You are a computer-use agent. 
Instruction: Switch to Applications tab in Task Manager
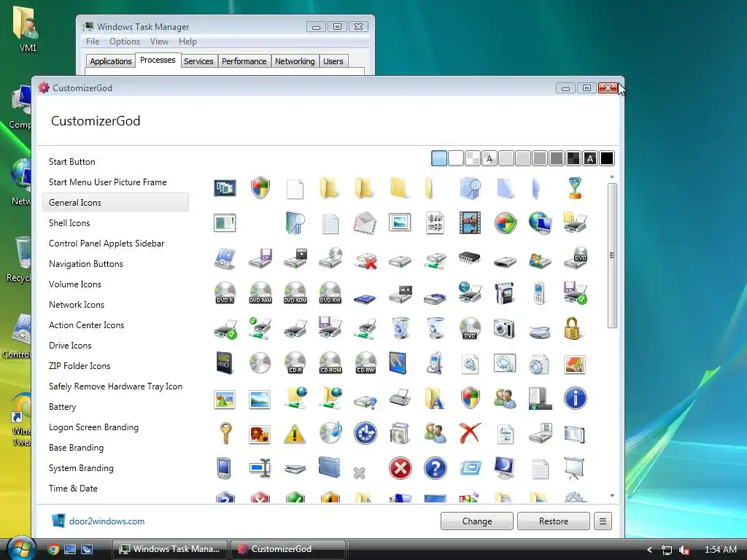tap(111, 61)
